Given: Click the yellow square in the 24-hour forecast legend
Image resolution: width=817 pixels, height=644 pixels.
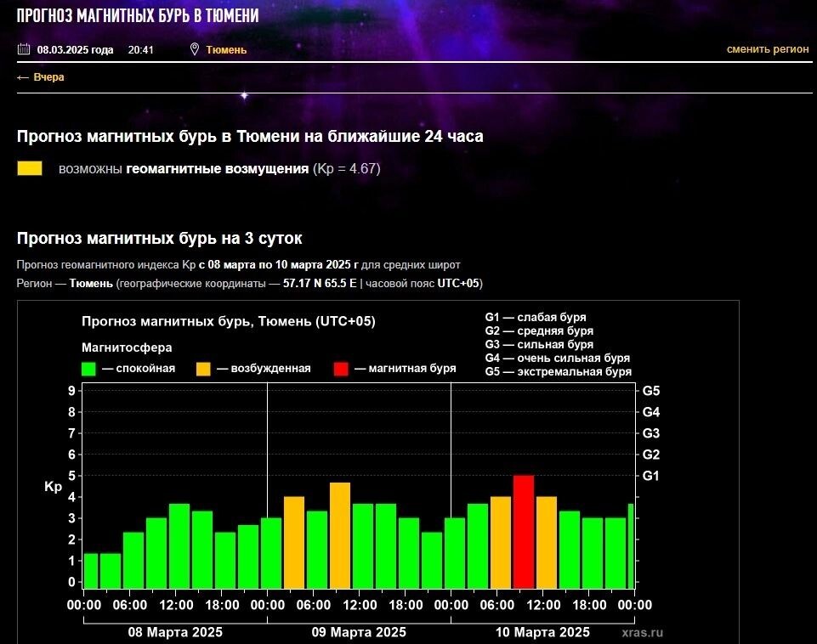Looking at the screenshot, I should (30, 168).
